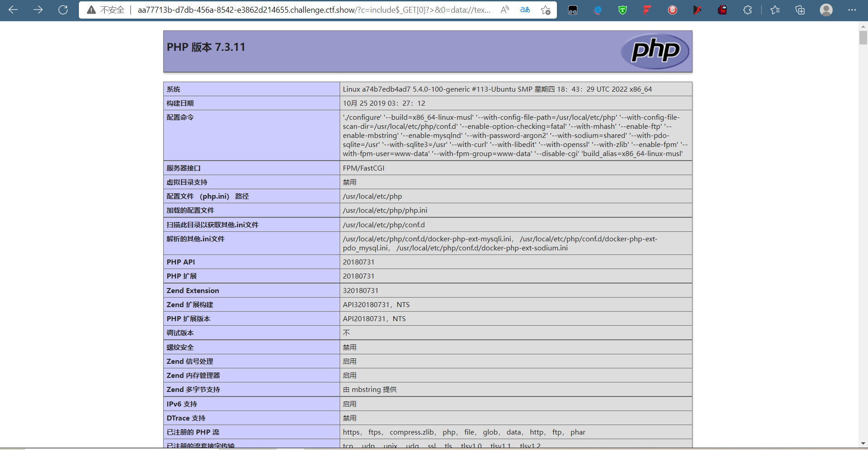Add this page to favorites
Image resolution: width=868 pixels, height=450 pixels.
coord(546,10)
